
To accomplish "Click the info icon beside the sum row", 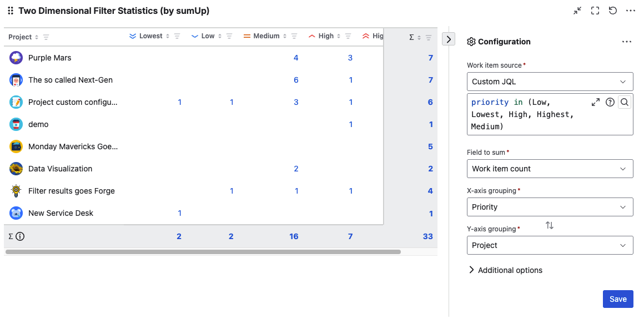I will (20, 236).
